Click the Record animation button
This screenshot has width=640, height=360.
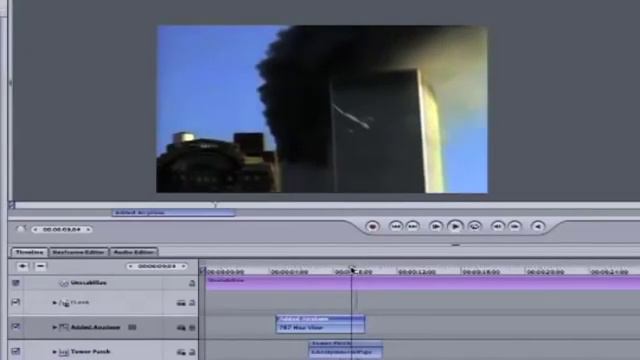372,226
